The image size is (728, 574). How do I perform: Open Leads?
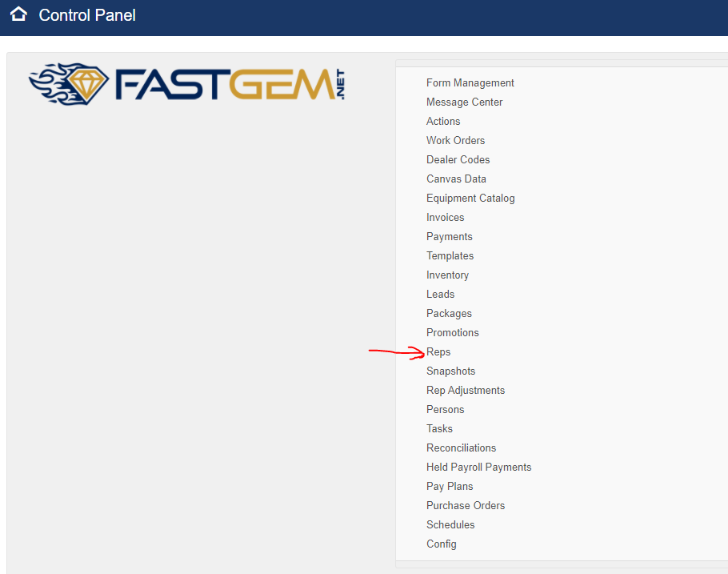pyautogui.click(x=440, y=294)
